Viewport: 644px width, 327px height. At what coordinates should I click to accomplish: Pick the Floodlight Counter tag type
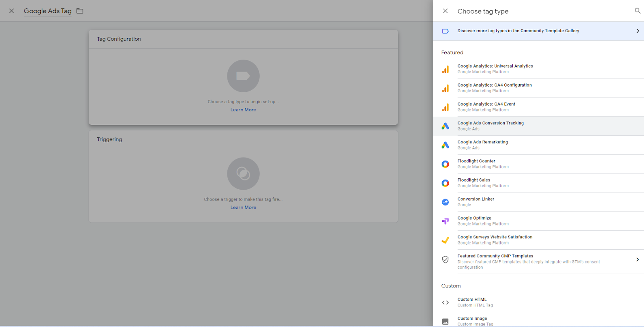coord(539,164)
